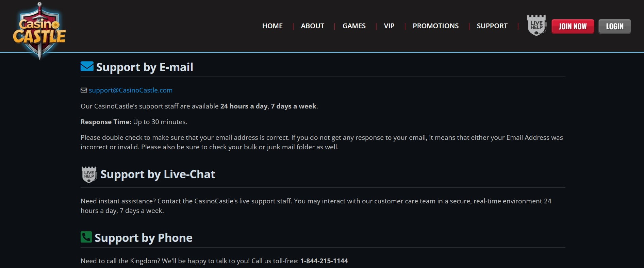644x268 pixels.
Task: Click the Casino Castle logo
Action: point(39,31)
